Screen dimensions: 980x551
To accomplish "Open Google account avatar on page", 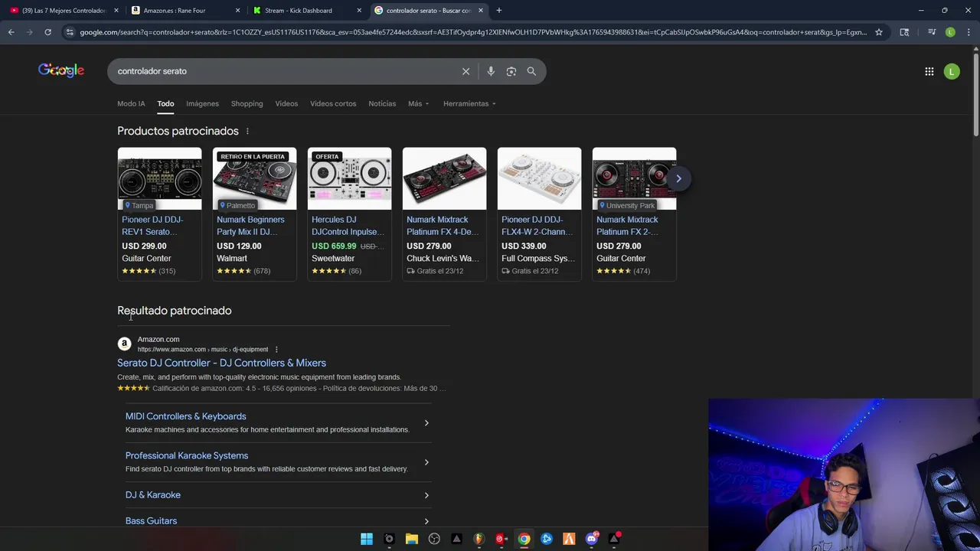I will point(952,71).
